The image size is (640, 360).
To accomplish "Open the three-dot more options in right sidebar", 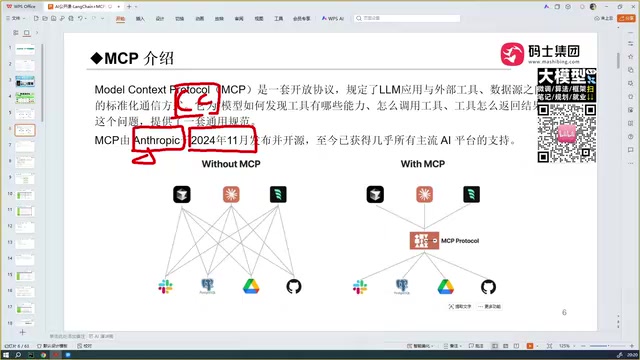I will pos(631,163).
